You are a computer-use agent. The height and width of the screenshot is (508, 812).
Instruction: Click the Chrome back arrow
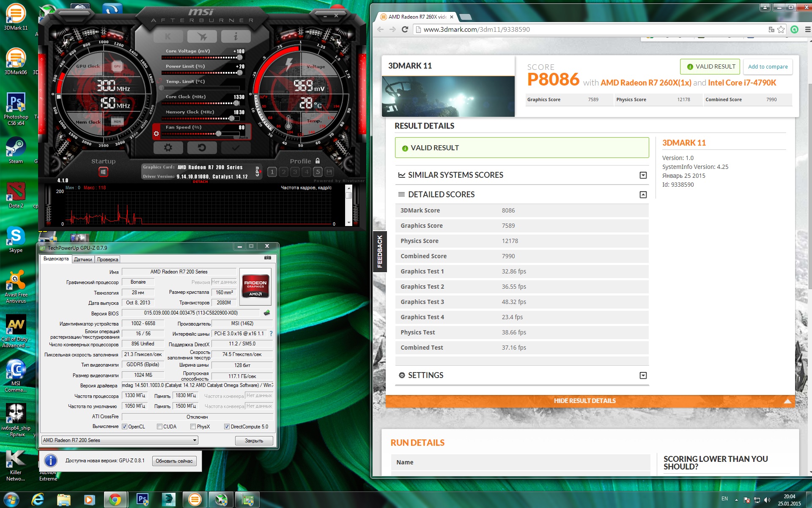(x=380, y=29)
